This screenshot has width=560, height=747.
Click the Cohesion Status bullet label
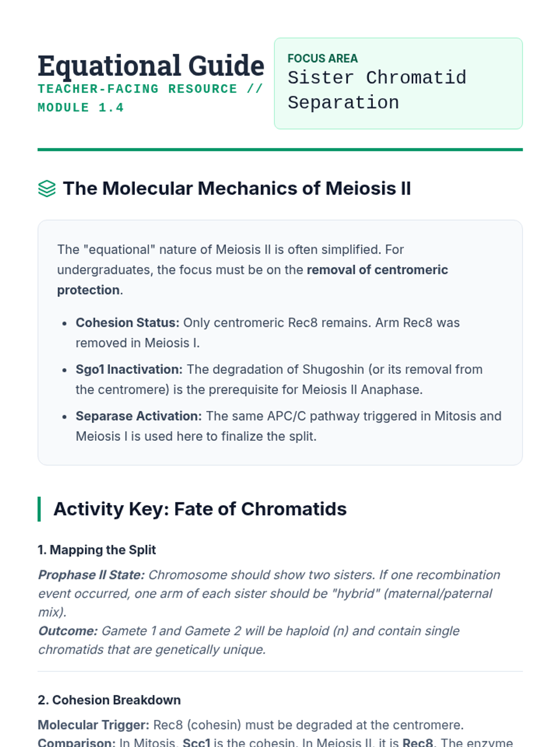[x=127, y=323]
